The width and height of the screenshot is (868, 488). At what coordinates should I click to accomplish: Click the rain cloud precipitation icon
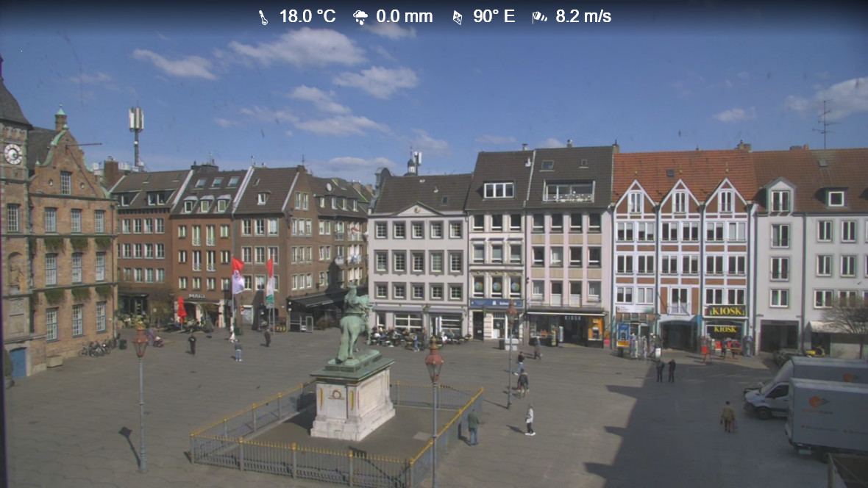click(360, 17)
